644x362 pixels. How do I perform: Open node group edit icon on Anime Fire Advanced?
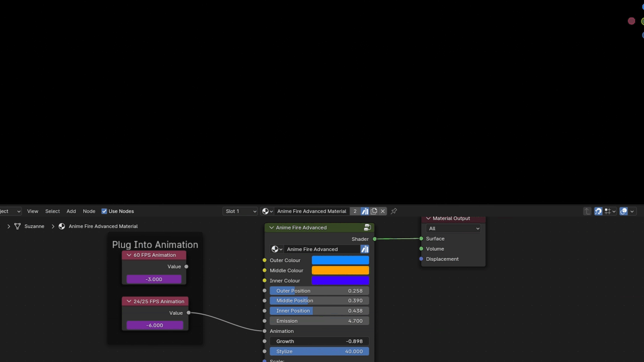367,228
